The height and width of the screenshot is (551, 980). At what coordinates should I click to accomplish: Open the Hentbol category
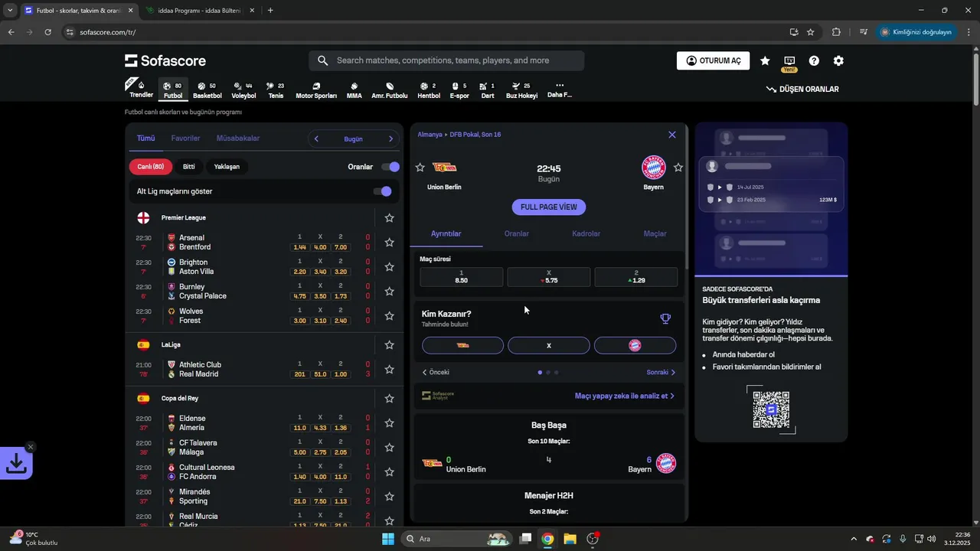[429, 90]
